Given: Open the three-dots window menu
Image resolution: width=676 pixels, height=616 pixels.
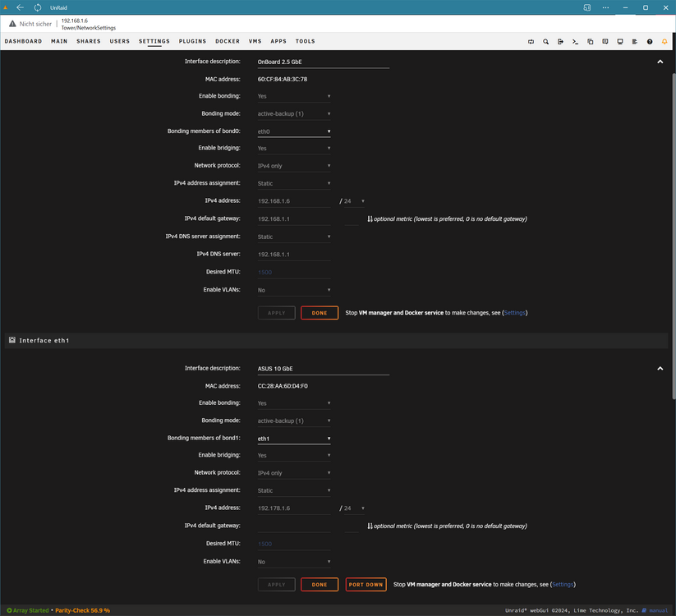Looking at the screenshot, I should coord(605,7).
